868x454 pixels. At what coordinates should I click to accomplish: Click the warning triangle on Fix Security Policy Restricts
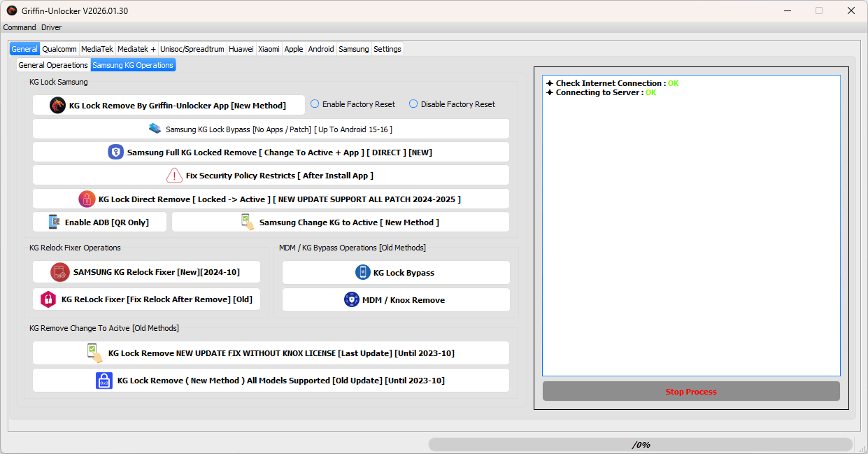tap(174, 175)
